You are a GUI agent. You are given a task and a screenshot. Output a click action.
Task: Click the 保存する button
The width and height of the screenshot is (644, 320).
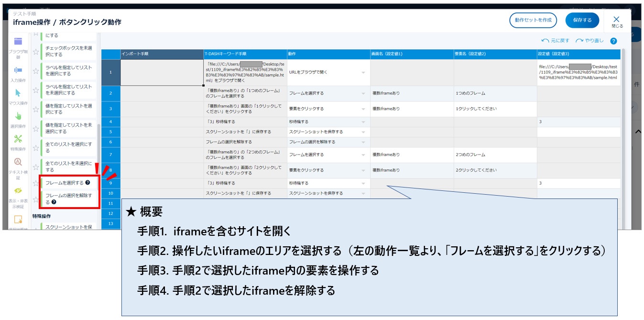[582, 20]
